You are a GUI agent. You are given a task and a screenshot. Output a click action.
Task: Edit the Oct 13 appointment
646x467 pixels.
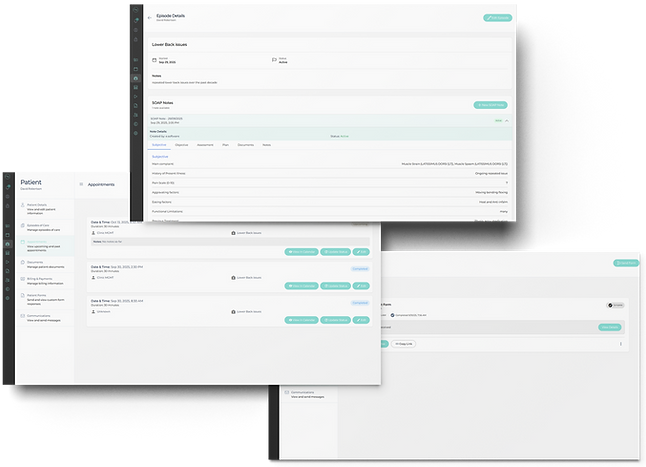point(361,252)
